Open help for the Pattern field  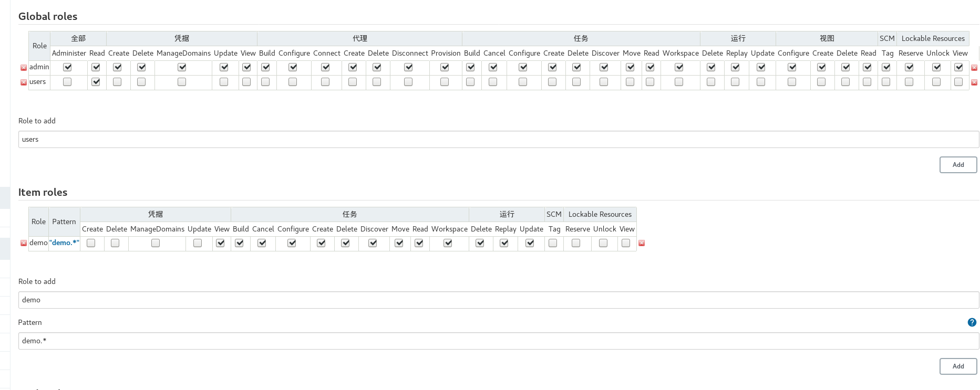972,322
